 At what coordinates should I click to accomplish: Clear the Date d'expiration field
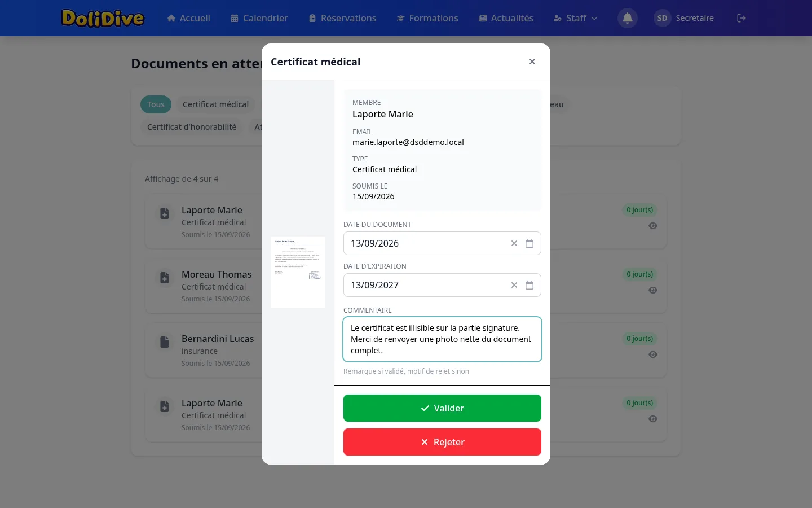coord(514,285)
